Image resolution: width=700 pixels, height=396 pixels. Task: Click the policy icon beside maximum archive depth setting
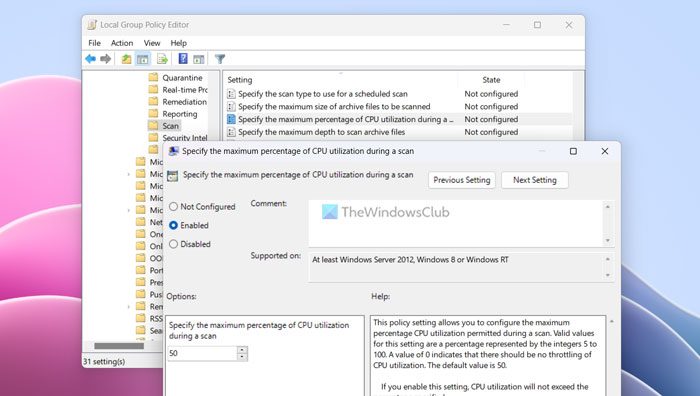(x=231, y=132)
